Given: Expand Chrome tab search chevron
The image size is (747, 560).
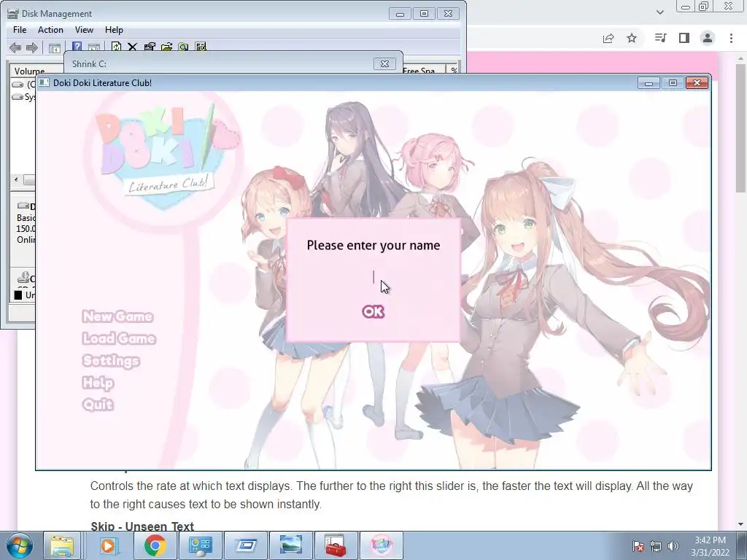Looking at the screenshot, I should (659, 12).
